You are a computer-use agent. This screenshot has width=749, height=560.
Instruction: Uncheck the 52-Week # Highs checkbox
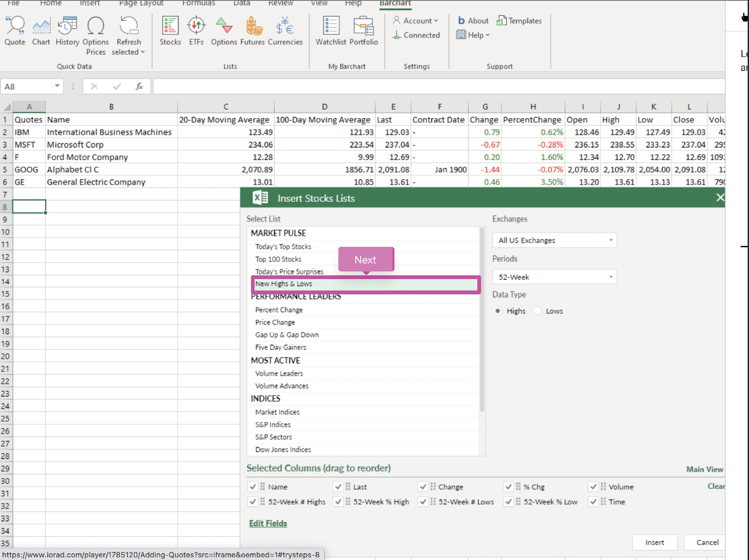253,502
